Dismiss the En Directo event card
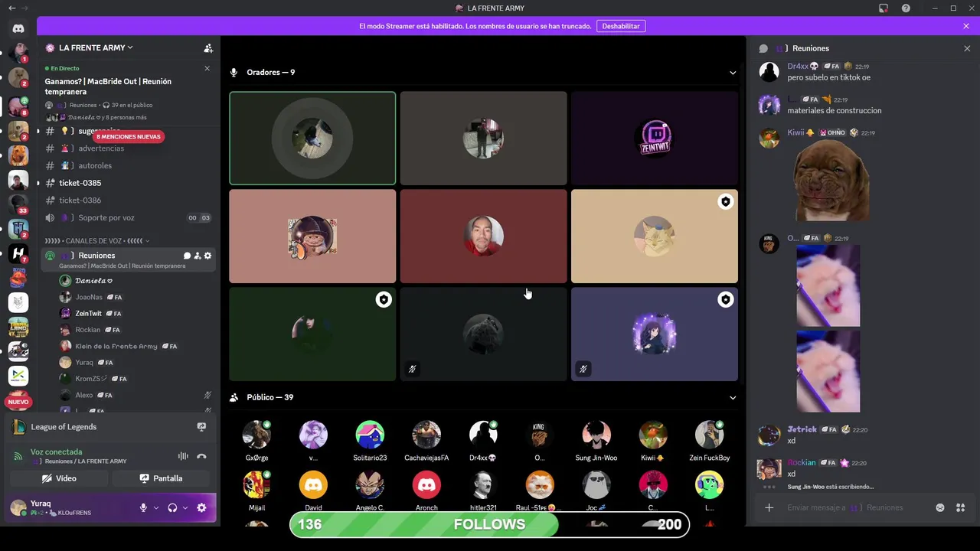980x551 pixels. coord(207,68)
